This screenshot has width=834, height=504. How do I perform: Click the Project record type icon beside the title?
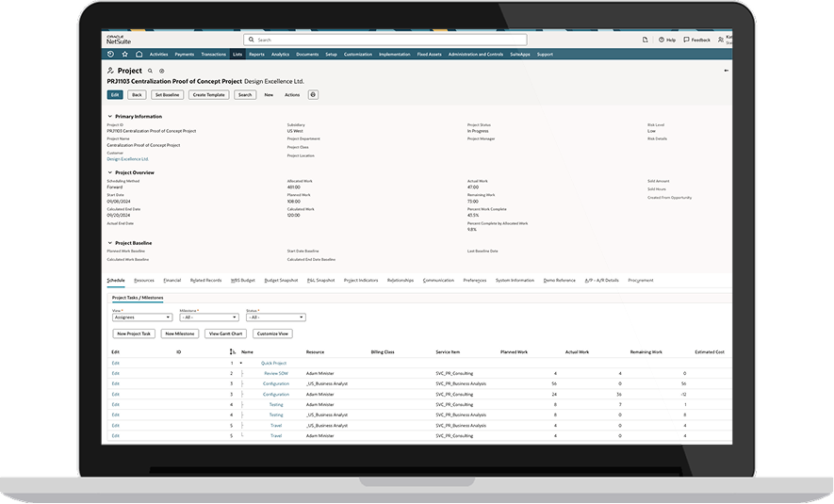coord(110,71)
